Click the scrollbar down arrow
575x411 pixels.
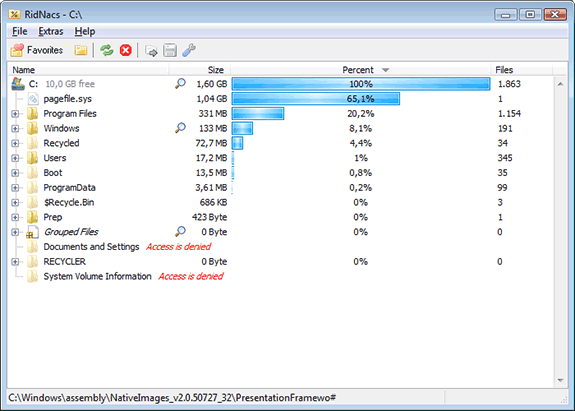pyautogui.click(x=560, y=380)
